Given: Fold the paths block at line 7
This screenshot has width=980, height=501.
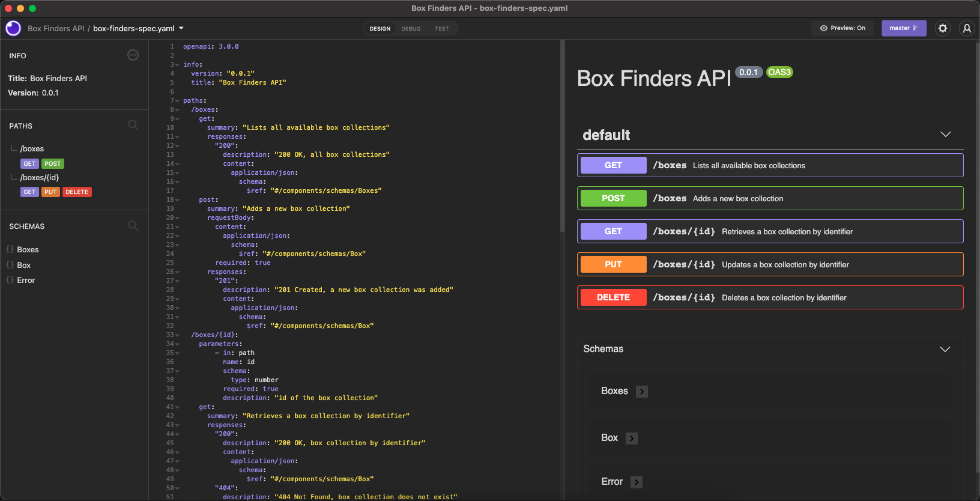Looking at the screenshot, I should coord(177,101).
